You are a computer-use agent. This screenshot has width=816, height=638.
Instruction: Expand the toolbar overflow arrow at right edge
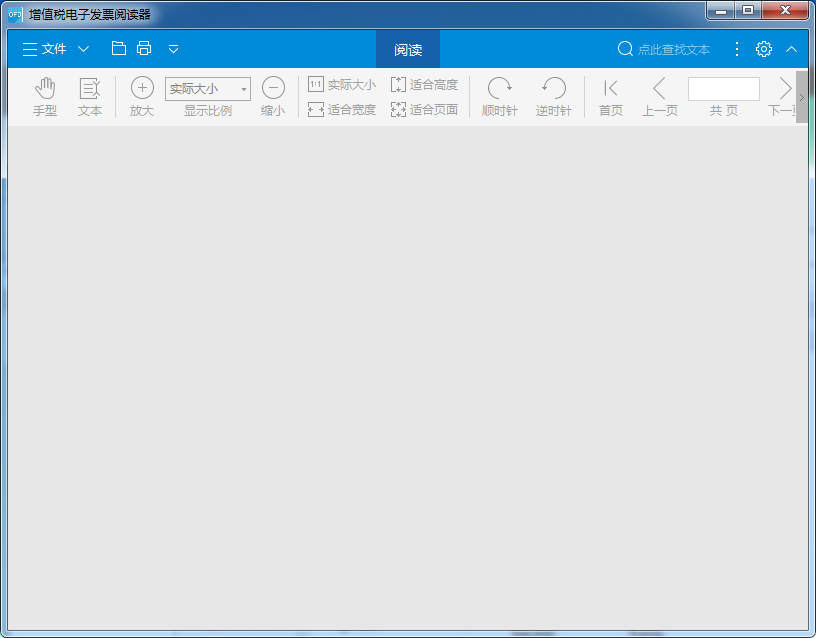point(801,97)
